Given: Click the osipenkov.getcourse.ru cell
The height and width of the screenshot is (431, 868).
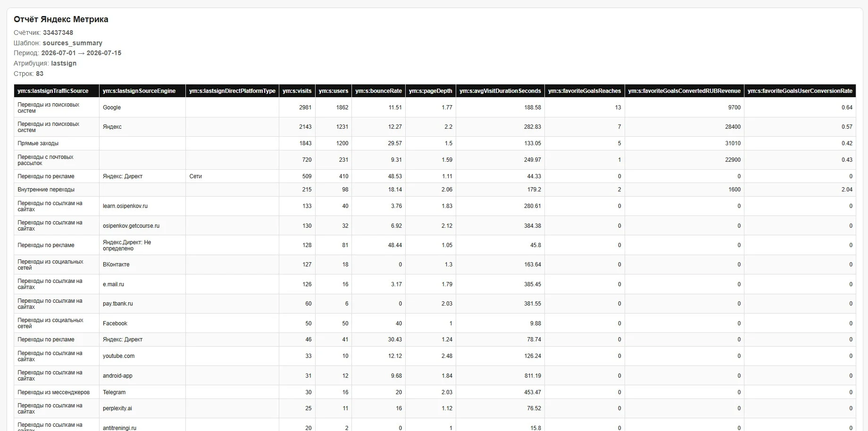Looking at the screenshot, I should tap(142, 226).
